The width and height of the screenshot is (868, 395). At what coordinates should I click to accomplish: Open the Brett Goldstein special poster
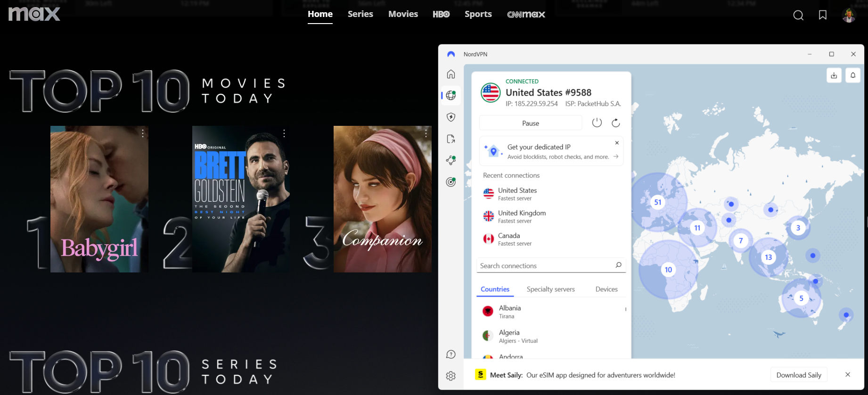coord(241,199)
